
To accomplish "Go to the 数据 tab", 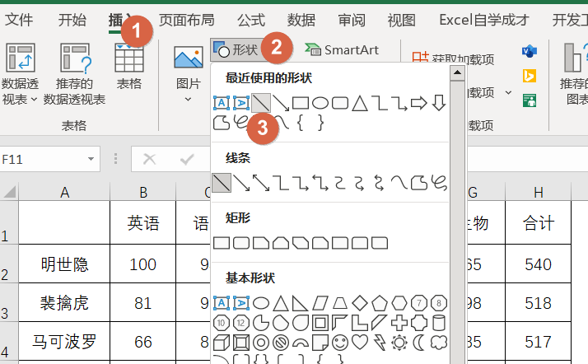I will [x=301, y=20].
